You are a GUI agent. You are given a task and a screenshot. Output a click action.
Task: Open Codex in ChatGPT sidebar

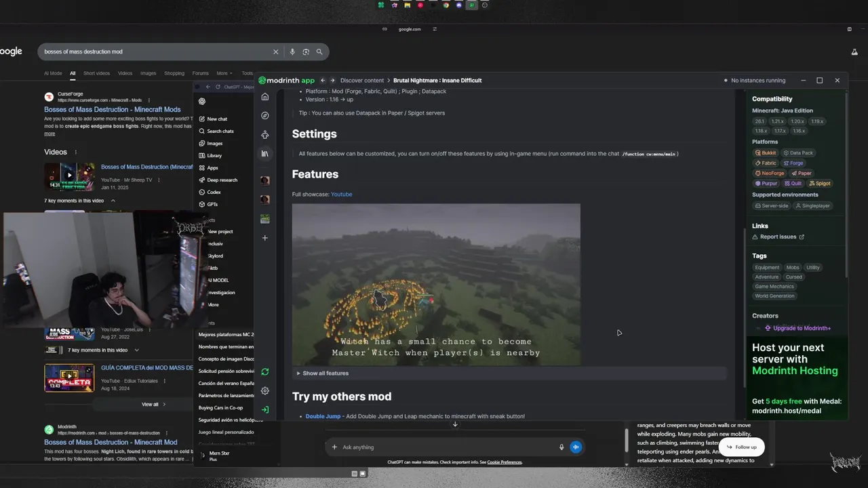[210, 192]
